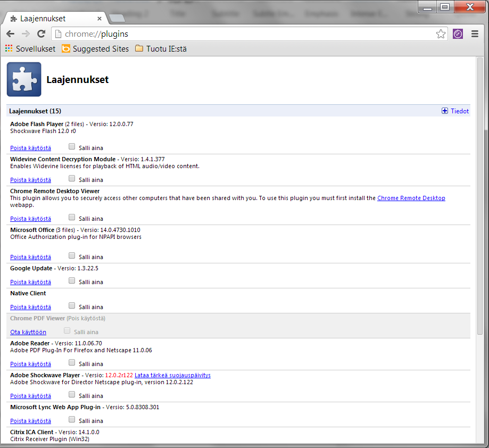Viewport: 489px width, 448px height.
Task: Check Salli aina for Chrome Remote Desktop Viewer
Action: coord(72,217)
